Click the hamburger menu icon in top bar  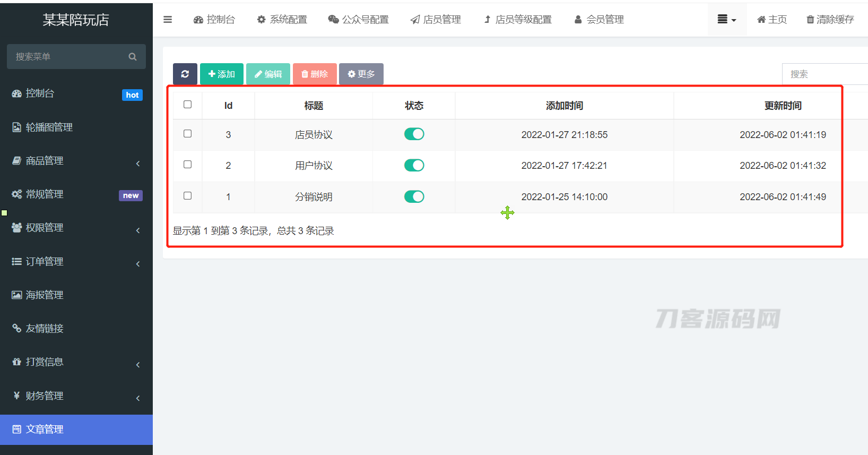(168, 20)
